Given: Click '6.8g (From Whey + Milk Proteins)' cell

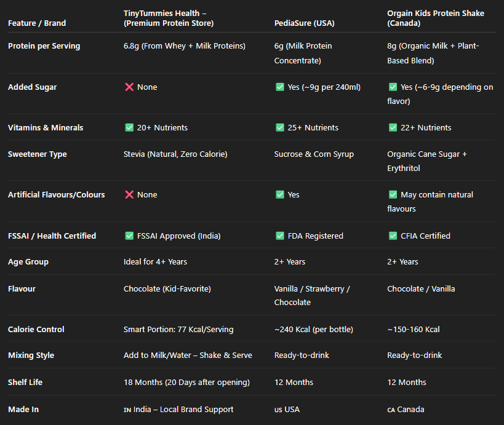Looking at the screenshot, I should [185, 46].
